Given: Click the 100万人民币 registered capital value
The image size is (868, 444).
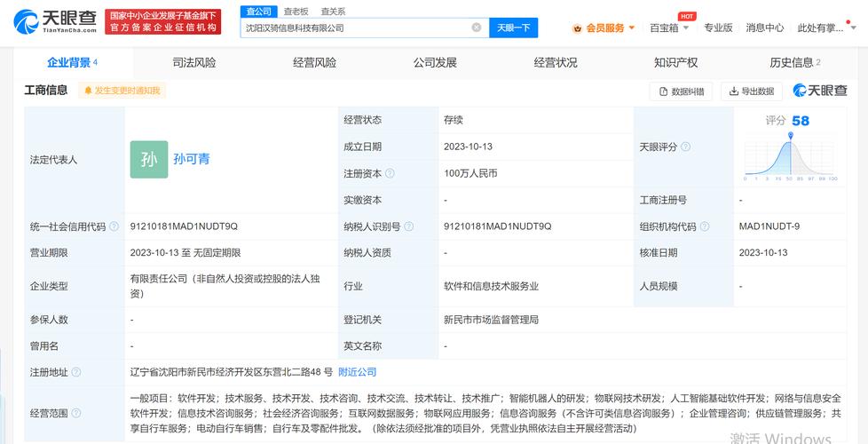Looking at the screenshot, I should [470, 173].
